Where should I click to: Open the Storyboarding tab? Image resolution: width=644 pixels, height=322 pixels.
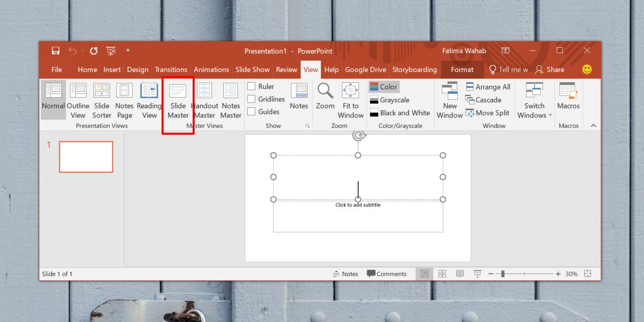pos(414,69)
